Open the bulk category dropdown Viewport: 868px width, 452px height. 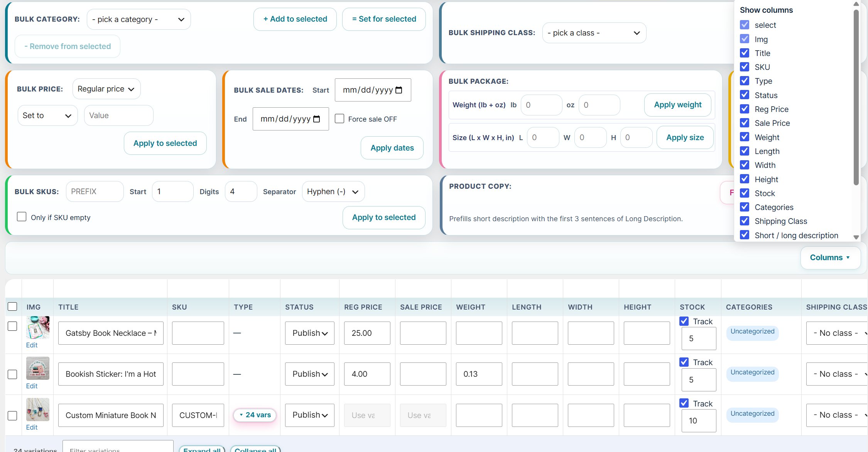click(139, 19)
